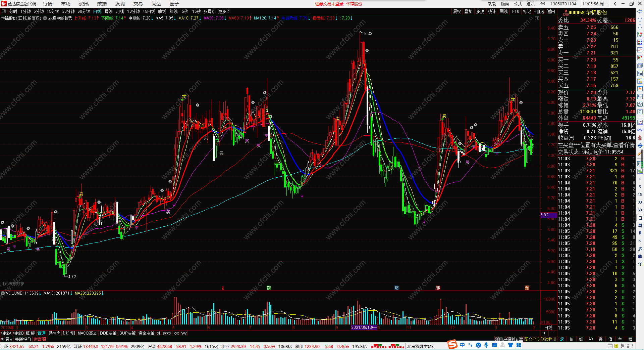Click the Sogou skin shirt icon
Screen dimensions: 644x350
pos(511,345)
